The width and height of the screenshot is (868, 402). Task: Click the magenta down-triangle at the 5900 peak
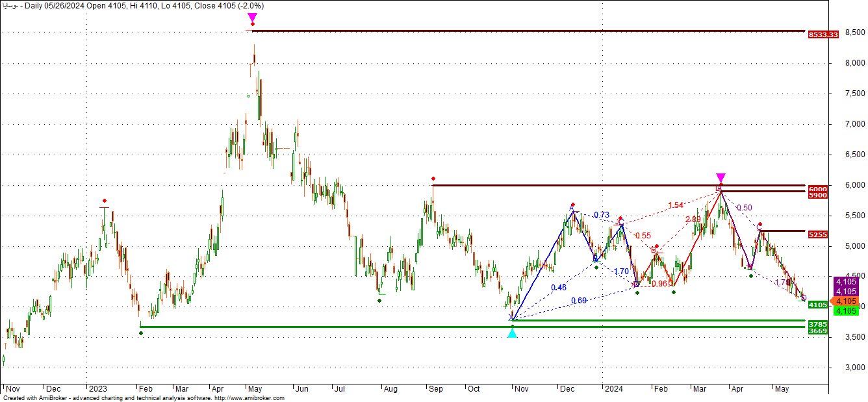pyautogui.click(x=721, y=178)
